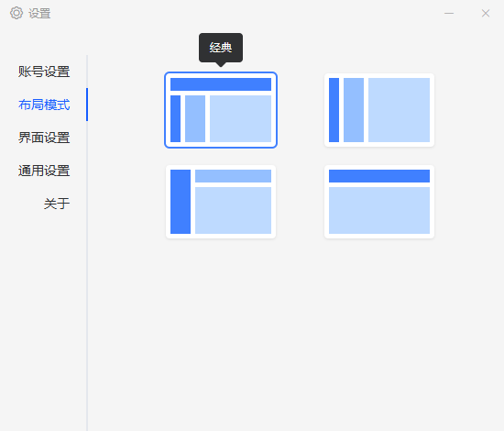Click the medium-blue middle column in three-column layout
The height and width of the screenshot is (431, 504).
point(354,110)
